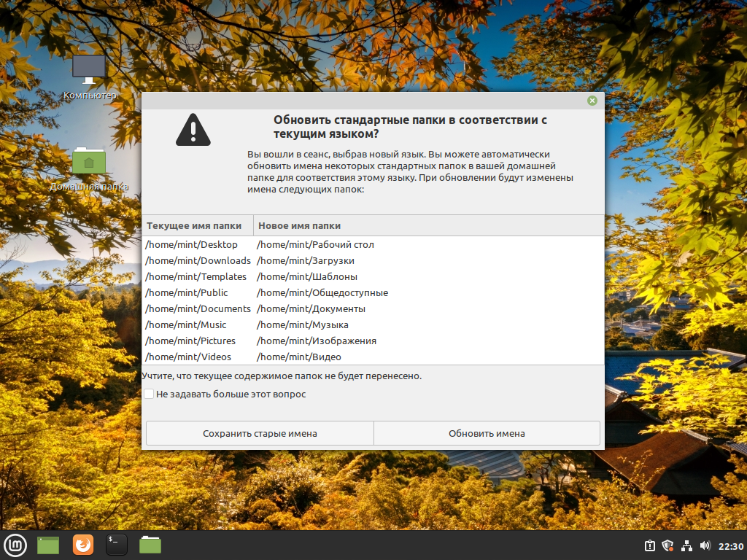747x560 pixels.
Task: Open the Компьютер desktop icon
Action: [x=90, y=77]
